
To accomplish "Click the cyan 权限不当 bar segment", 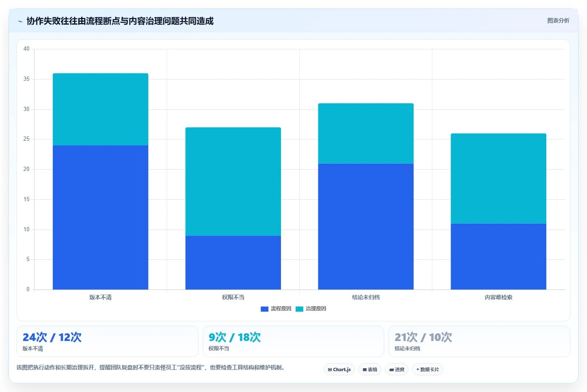I will click(233, 182).
